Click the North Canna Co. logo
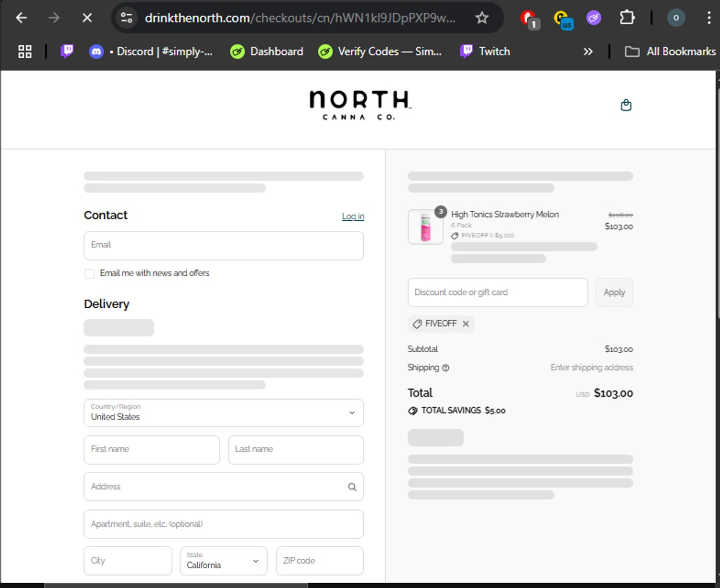This screenshot has height=588, width=720. [x=360, y=105]
